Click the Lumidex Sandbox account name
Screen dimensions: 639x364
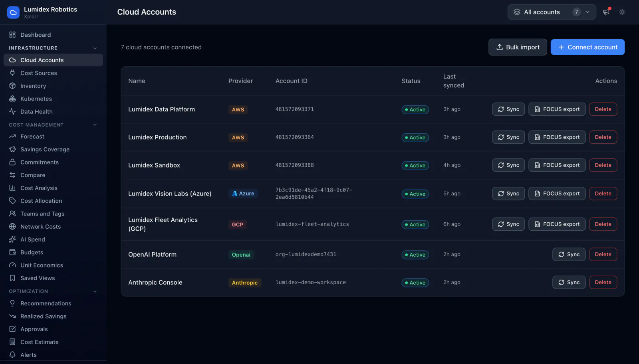[x=154, y=165]
